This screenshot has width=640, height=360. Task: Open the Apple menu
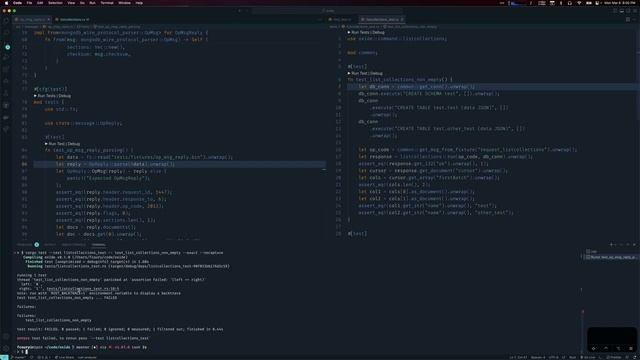[6, 3]
